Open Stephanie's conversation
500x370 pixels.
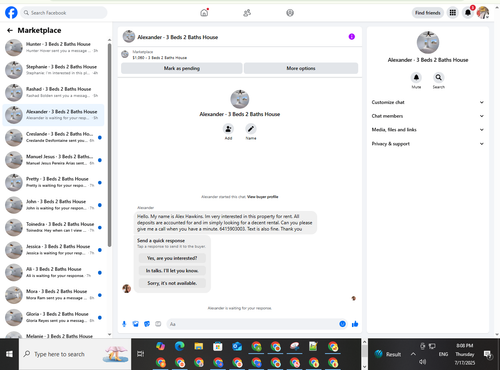53,70
